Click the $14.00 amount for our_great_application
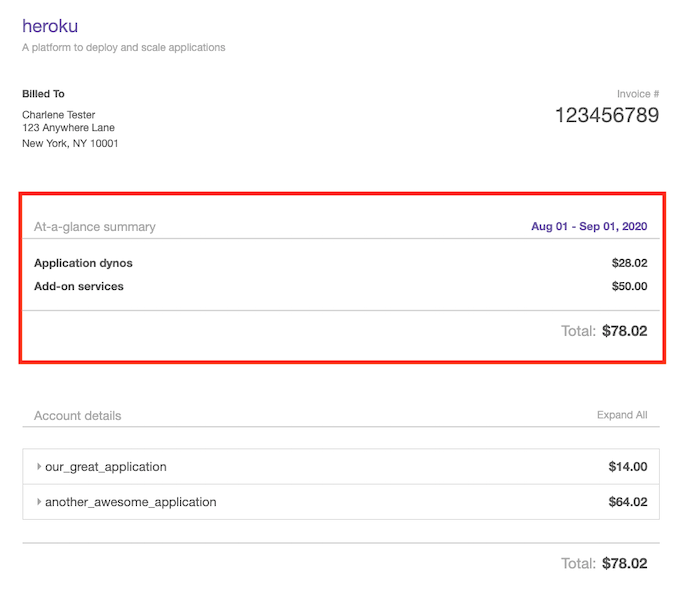The image size is (674, 612). point(627,467)
